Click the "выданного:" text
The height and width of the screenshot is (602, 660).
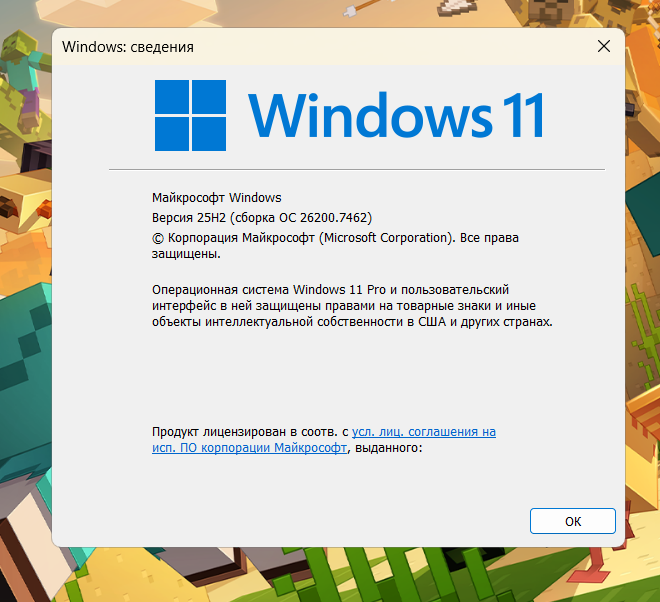coord(389,448)
